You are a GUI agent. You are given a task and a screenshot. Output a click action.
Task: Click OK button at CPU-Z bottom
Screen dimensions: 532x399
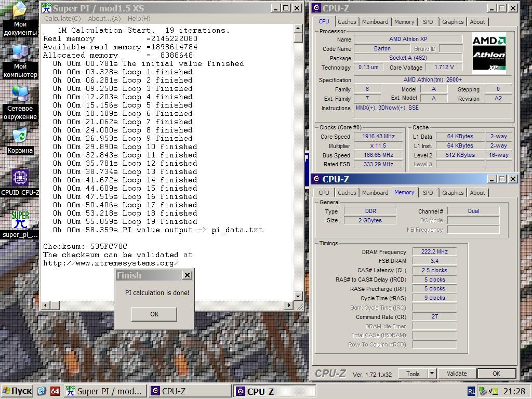tap(496, 374)
